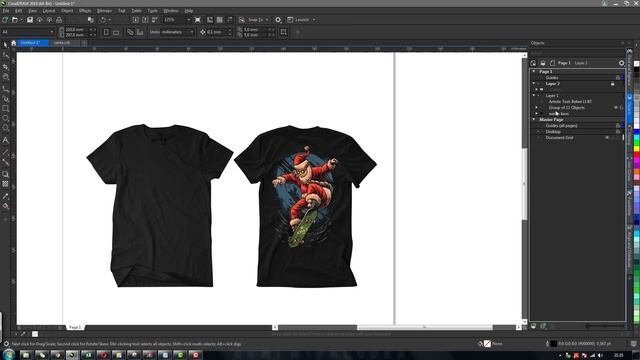Select the Pick tool
Screen dimensions: 640x360
click(x=5, y=45)
